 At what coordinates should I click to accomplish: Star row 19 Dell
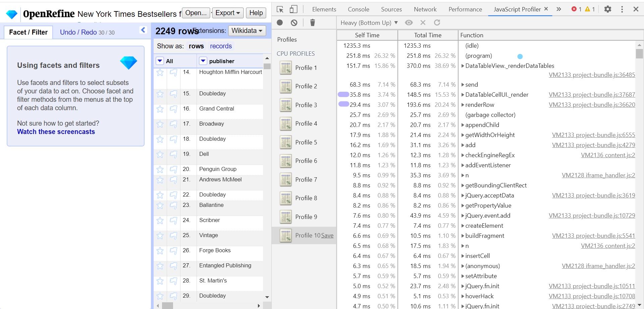tap(160, 154)
